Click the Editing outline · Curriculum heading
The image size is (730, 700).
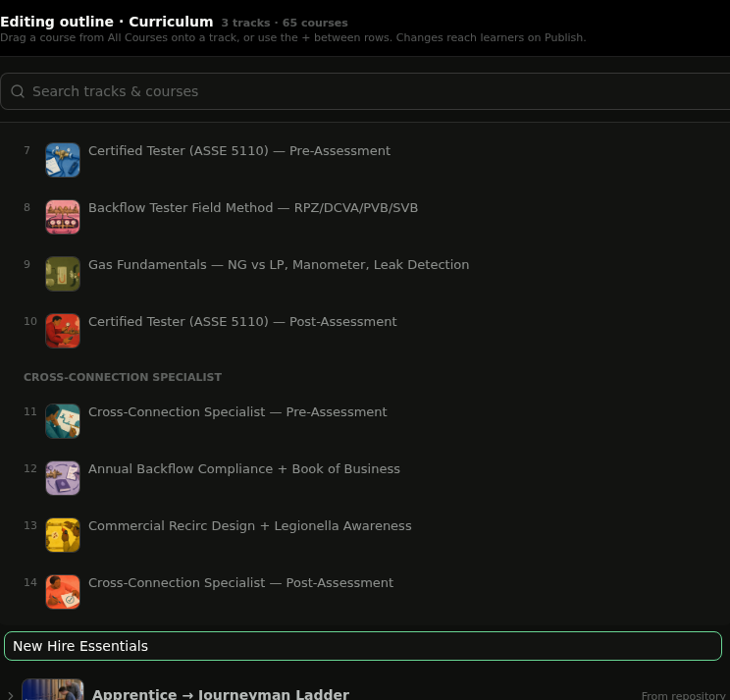point(107,22)
